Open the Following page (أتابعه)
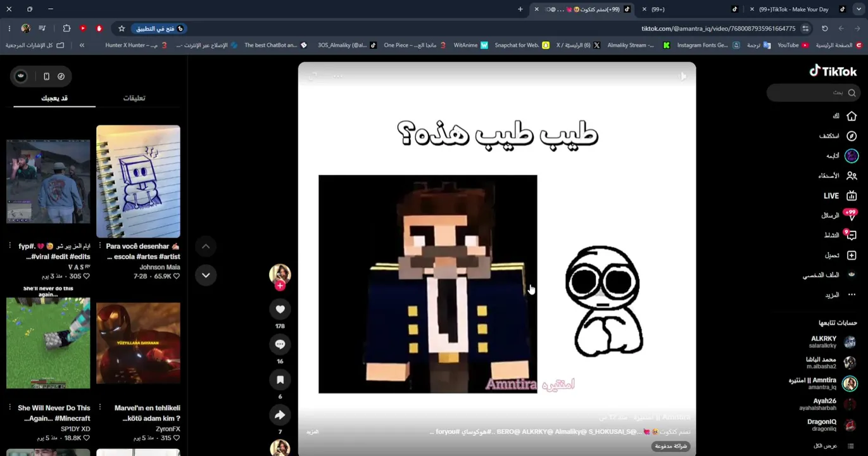Screen dimensions: 868x456 [x=842, y=156]
